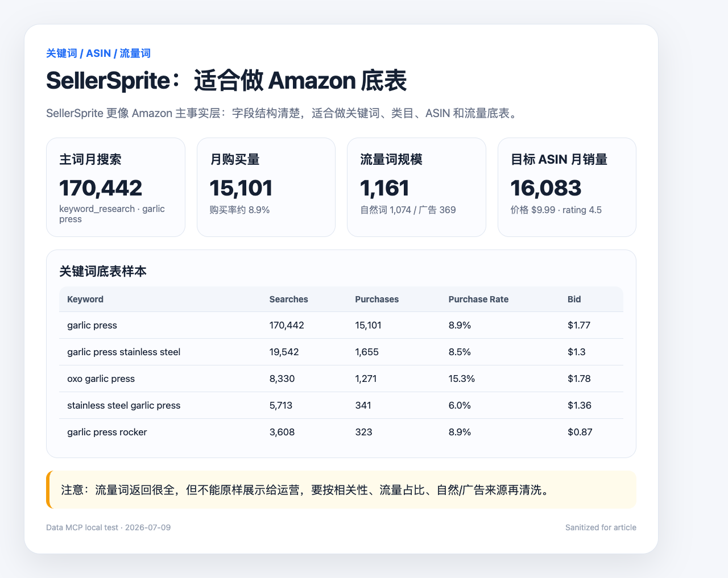Click the 19,542 searches cell
Image resolution: width=728 pixels, height=578 pixels.
284,352
